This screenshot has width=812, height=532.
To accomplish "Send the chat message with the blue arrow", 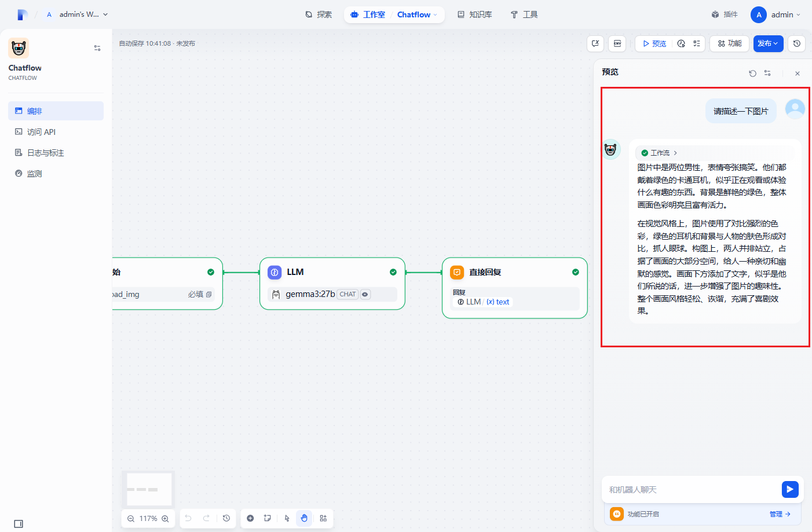I will pyautogui.click(x=790, y=489).
